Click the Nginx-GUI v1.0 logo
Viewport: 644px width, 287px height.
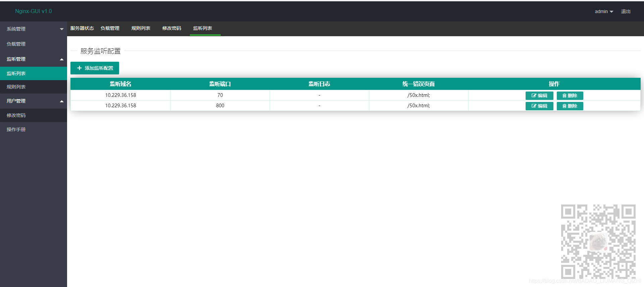point(34,11)
